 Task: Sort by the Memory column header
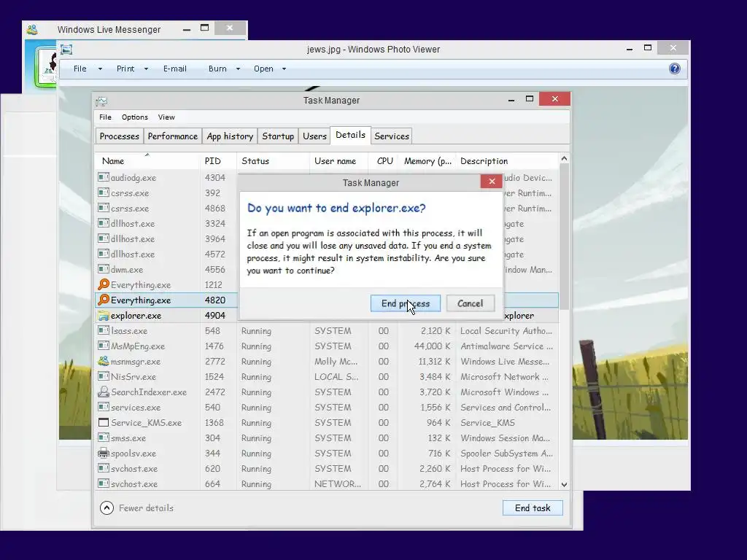(x=427, y=161)
